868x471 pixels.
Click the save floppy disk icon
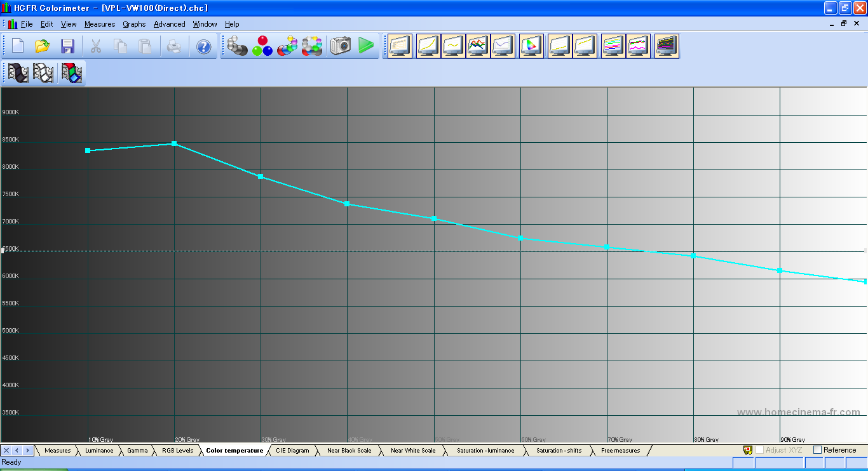[67, 46]
